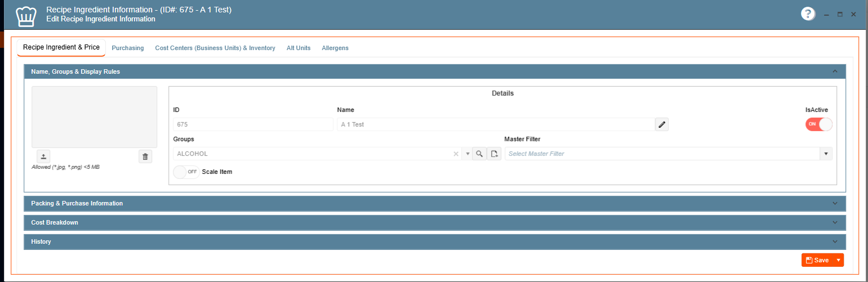Toggle the IsActive switch off

818,124
